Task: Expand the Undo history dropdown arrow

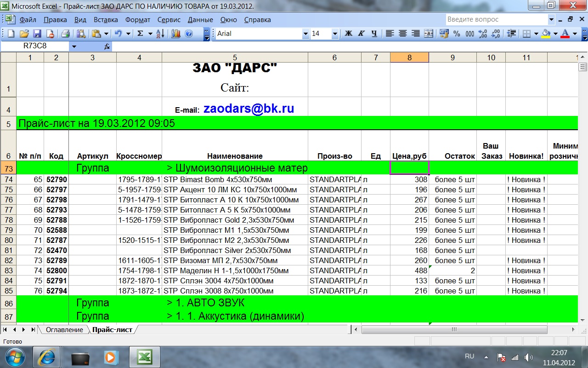Action: click(128, 34)
